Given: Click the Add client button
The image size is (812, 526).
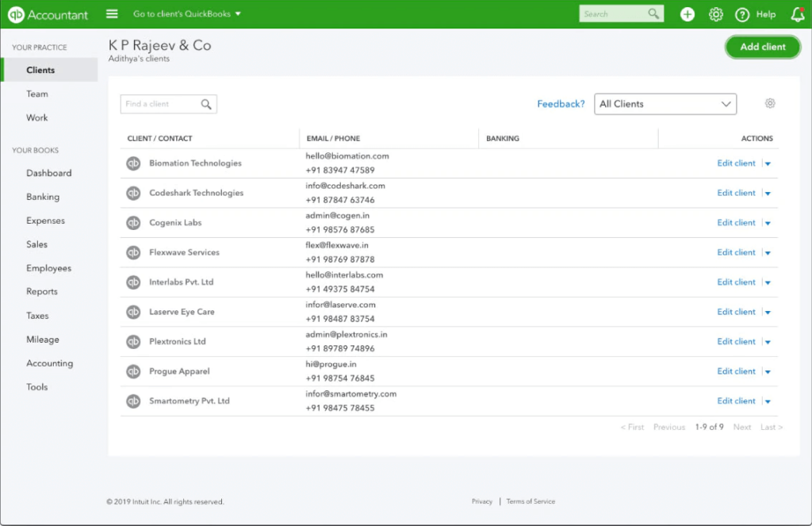Looking at the screenshot, I should (x=763, y=47).
